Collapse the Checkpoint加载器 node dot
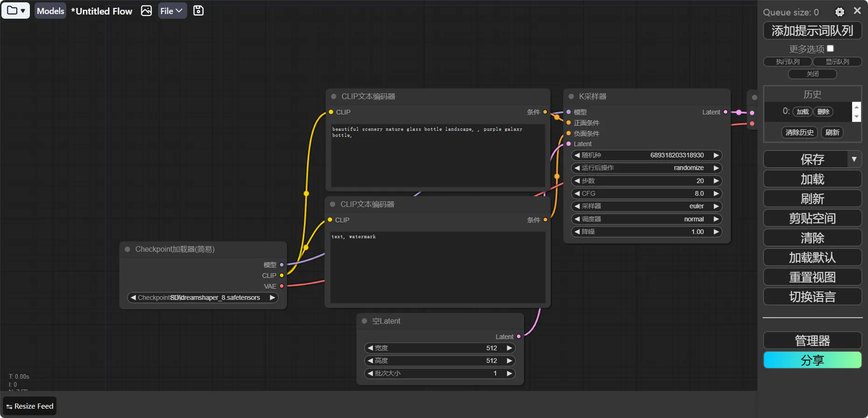This screenshot has width=868, height=418. point(127,249)
